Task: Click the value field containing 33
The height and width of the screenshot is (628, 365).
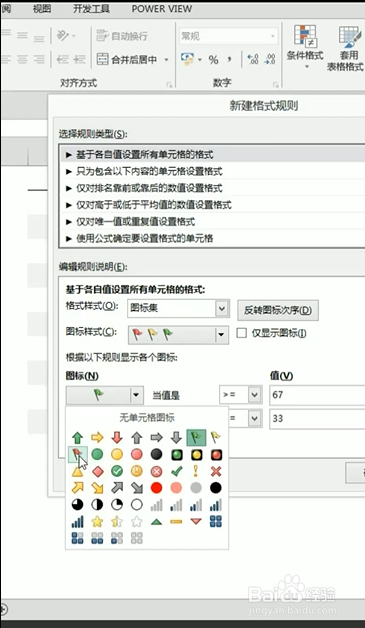Action: point(317,419)
